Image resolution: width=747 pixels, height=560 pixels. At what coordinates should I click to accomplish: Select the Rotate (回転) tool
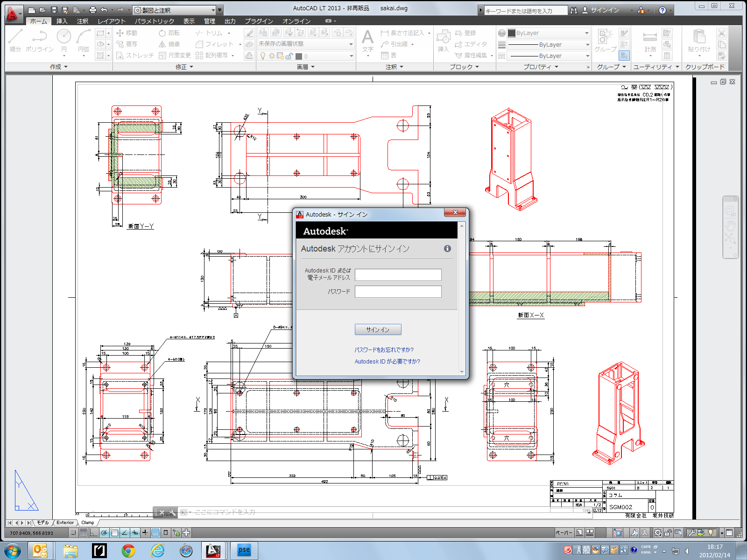[169, 33]
